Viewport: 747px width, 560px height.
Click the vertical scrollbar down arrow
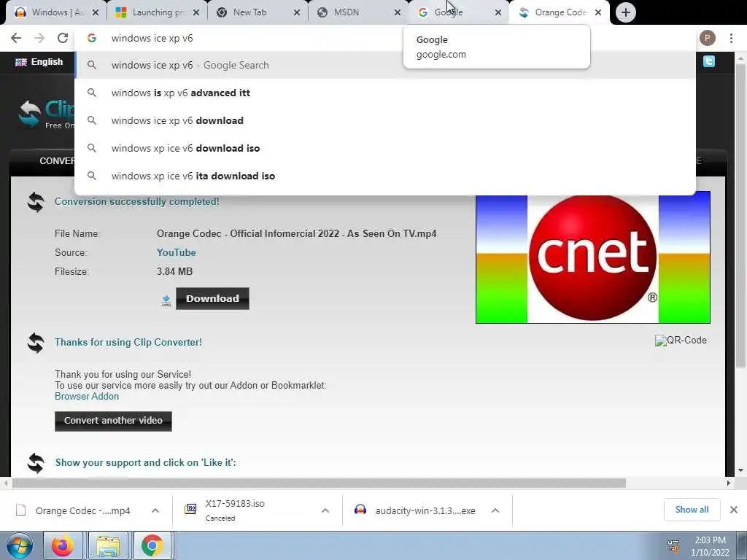tap(741, 470)
